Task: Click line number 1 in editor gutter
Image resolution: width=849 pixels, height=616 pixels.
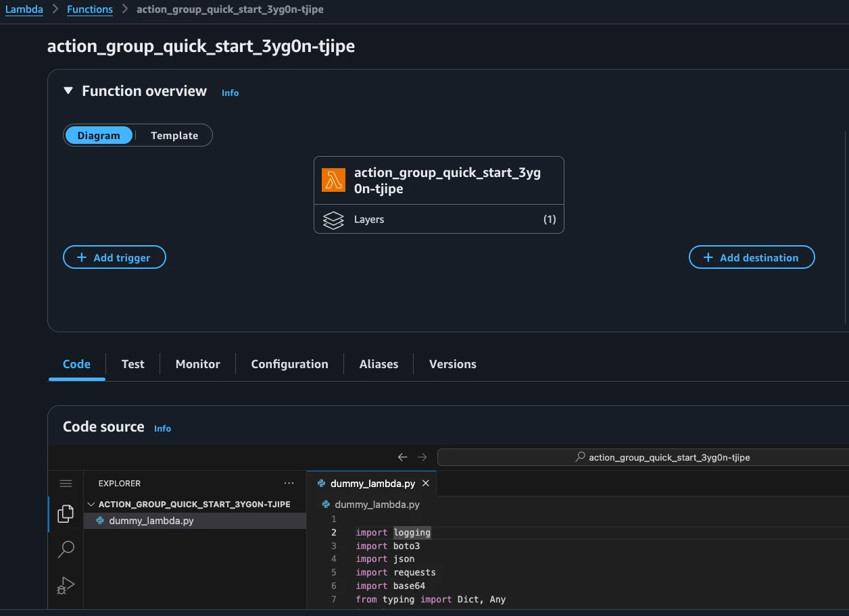Action: coord(333,519)
